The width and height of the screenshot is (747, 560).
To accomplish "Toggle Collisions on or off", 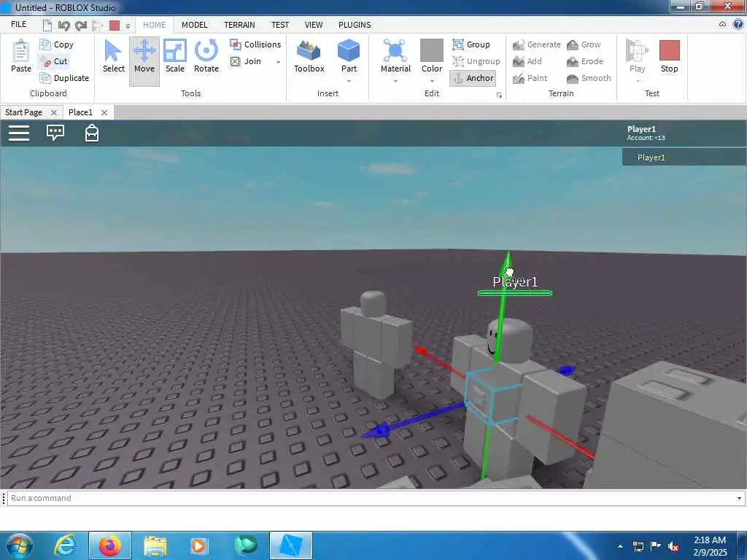I will [255, 44].
